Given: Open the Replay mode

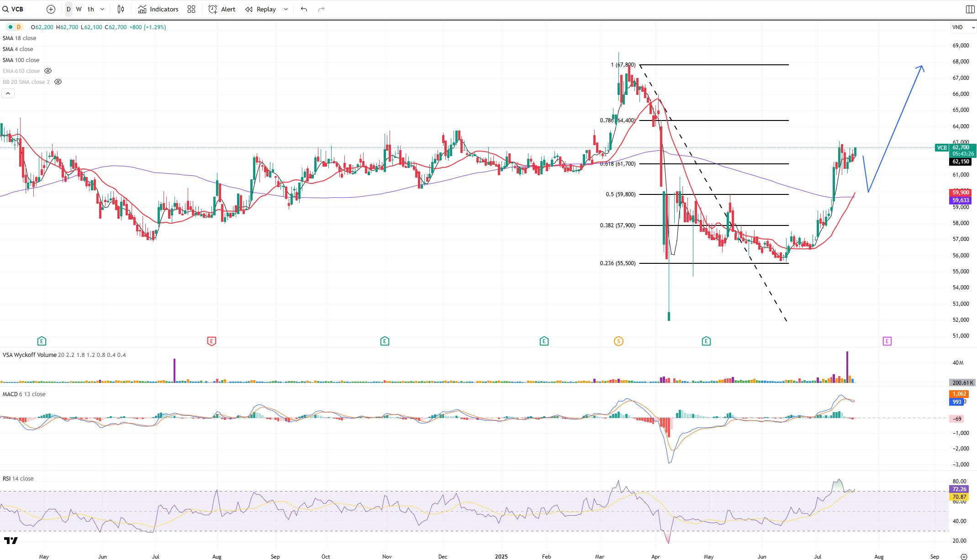Looking at the screenshot, I should [x=261, y=9].
